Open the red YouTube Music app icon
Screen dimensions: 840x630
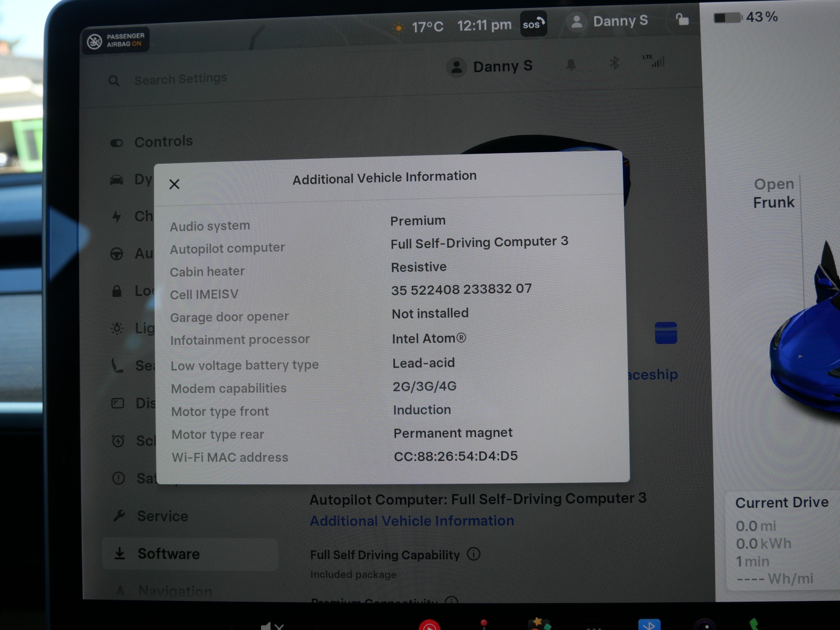[x=429, y=626]
